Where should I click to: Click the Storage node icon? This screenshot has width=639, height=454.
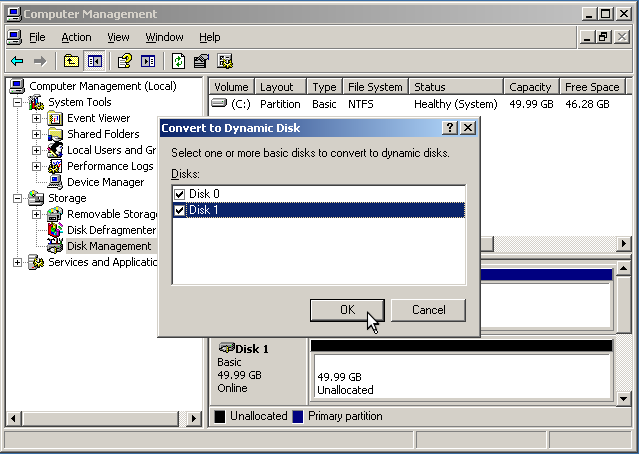[36, 198]
